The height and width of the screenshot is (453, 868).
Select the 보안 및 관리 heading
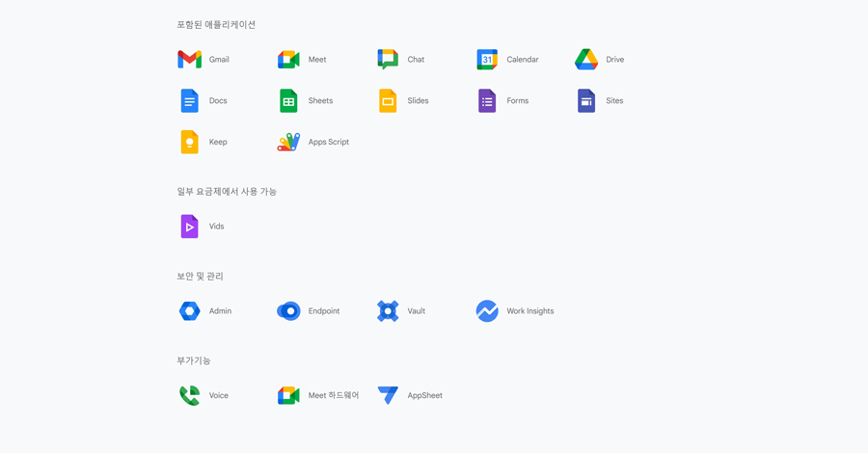point(200,276)
